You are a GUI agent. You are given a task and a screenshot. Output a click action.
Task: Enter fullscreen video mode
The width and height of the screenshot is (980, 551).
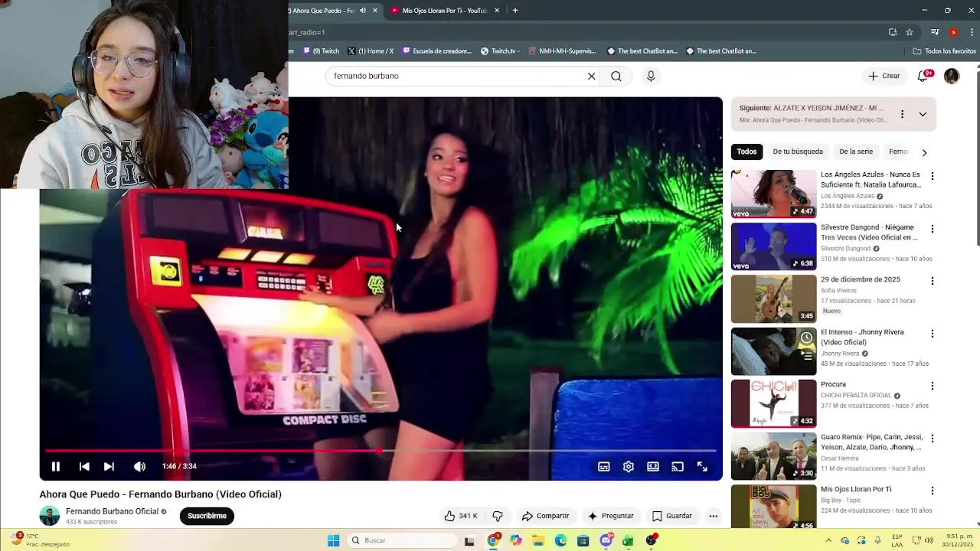click(x=702, y=466)
